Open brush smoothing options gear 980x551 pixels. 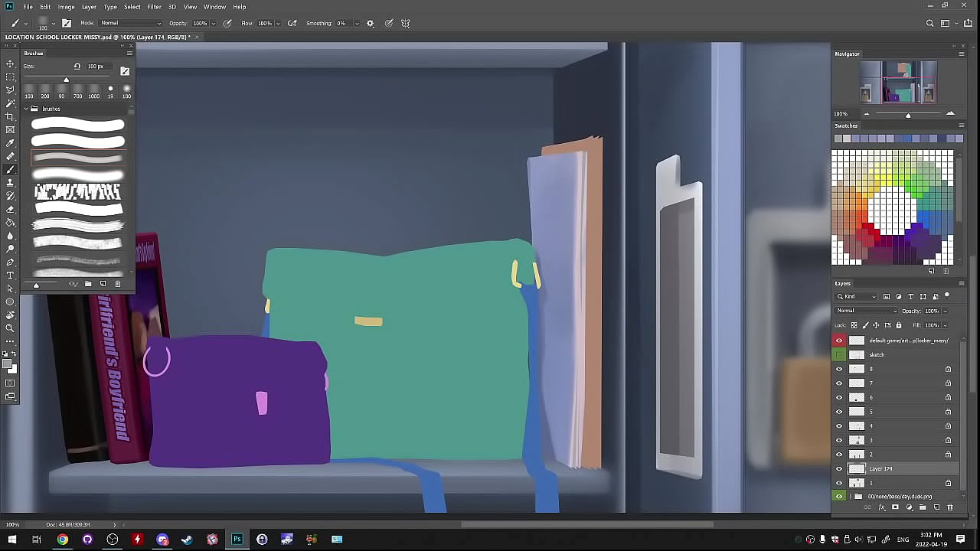(x=371, y=24)
